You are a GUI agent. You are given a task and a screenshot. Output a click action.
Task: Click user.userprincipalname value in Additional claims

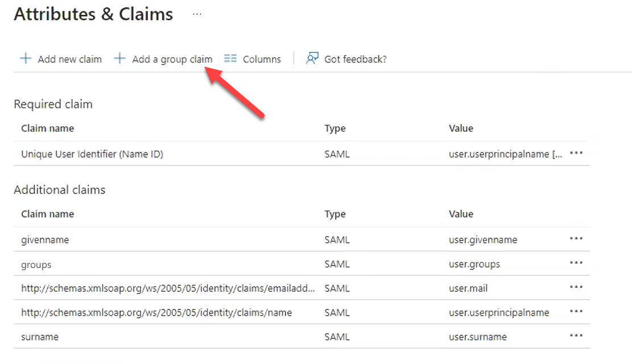point(499,312)
